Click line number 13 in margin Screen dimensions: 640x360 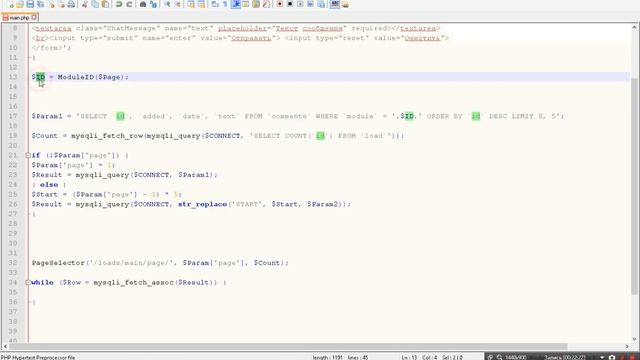[x=13, y=77]
